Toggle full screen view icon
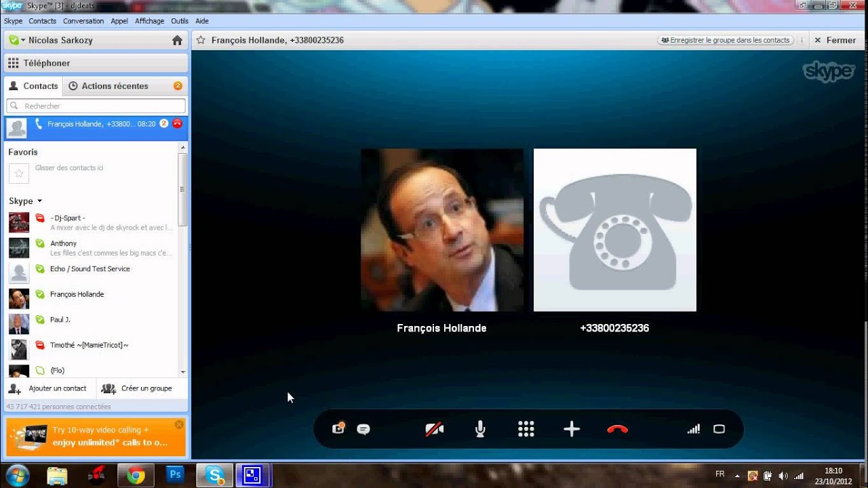Viewport: 868px width, 488px height. pos(719,429)
